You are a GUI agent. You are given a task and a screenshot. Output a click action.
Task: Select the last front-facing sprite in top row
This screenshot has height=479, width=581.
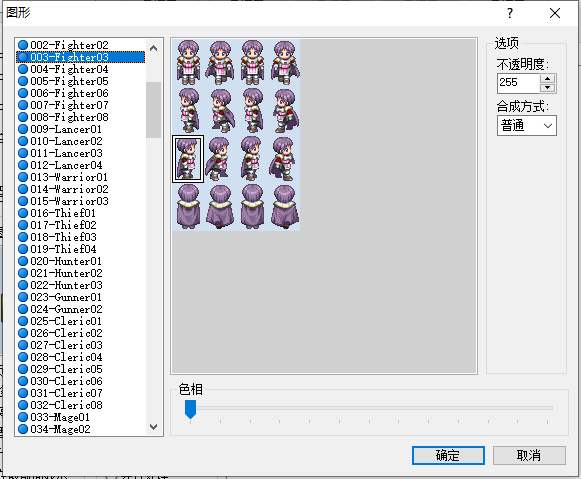[x=284, y=63]
